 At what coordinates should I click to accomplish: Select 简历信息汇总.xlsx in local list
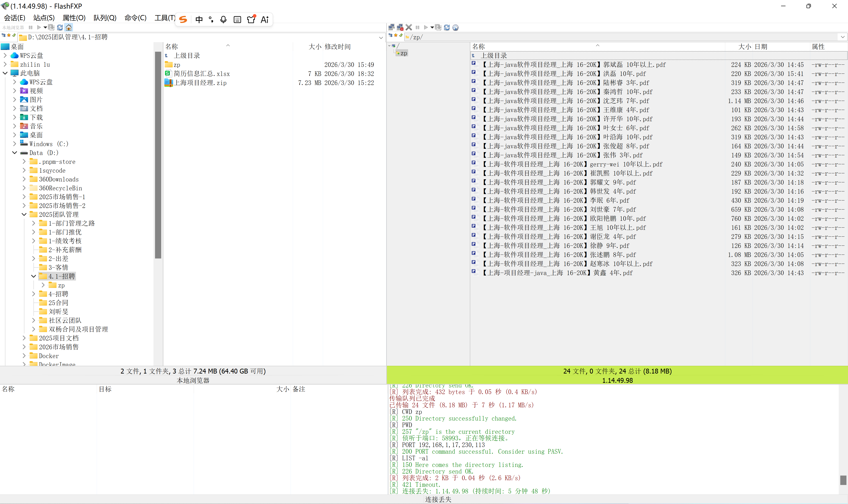[202, 74]
